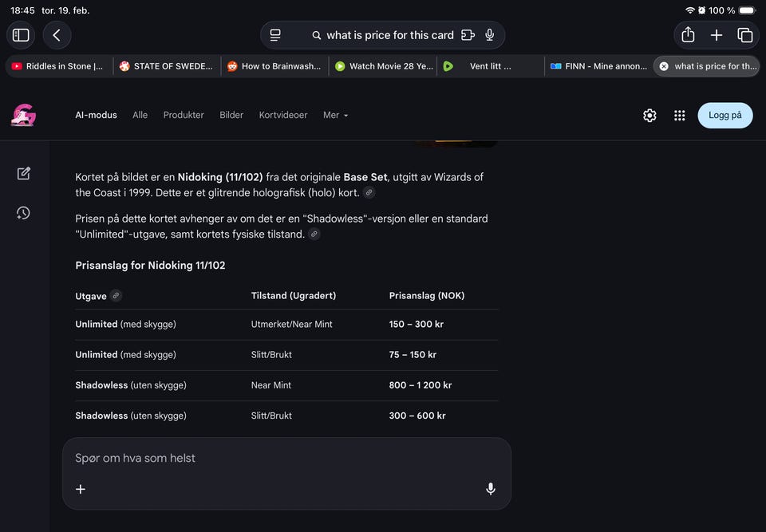Start a new AI chat
The image size is (766, 532).
24,173
